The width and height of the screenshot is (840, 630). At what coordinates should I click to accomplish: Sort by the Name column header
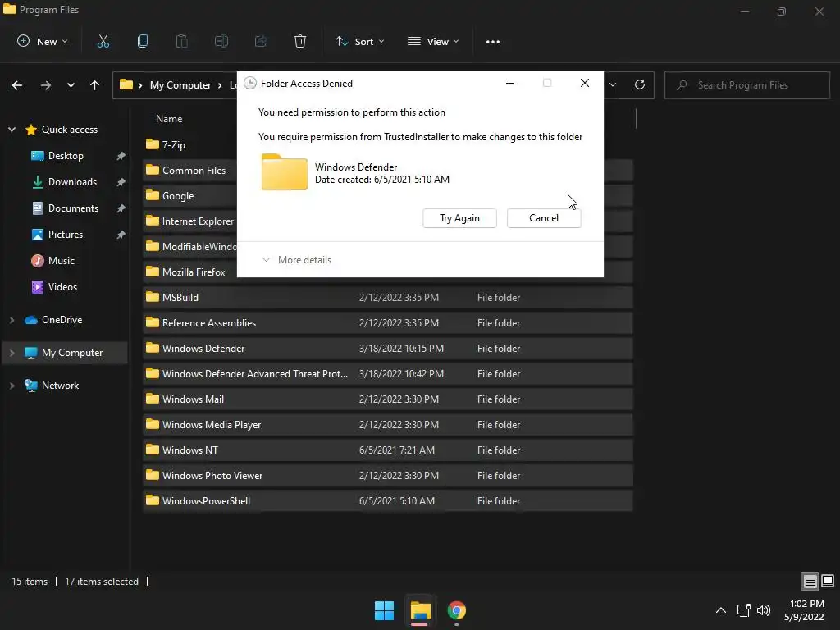(x=169, y=119)
